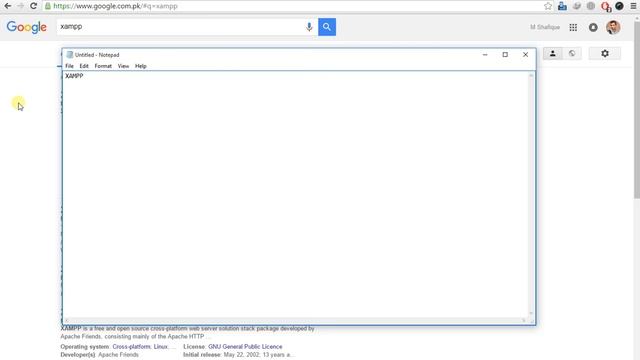The image size is (640, 360).
Task: Minimize the Notepad window
Action: pos(485,55)
